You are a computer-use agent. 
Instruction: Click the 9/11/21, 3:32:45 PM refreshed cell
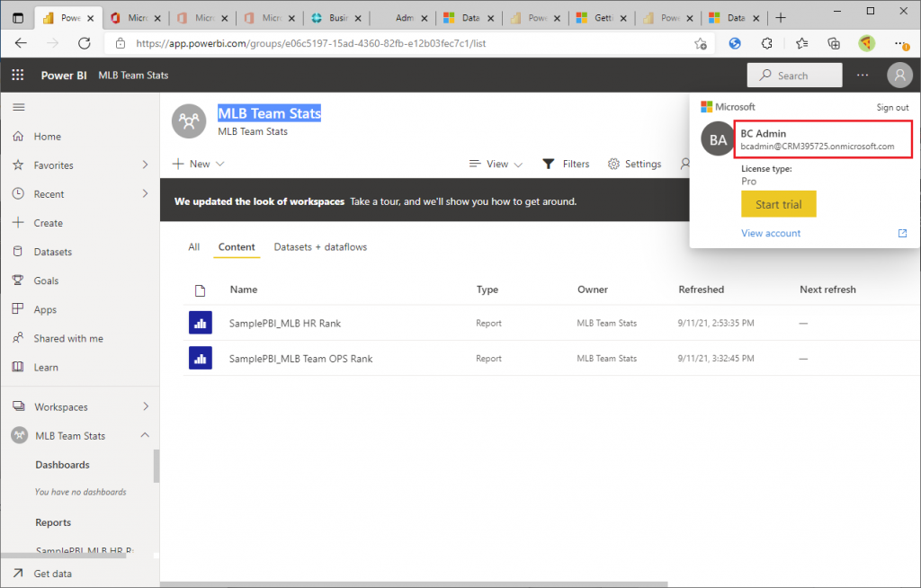click(715, 359)
